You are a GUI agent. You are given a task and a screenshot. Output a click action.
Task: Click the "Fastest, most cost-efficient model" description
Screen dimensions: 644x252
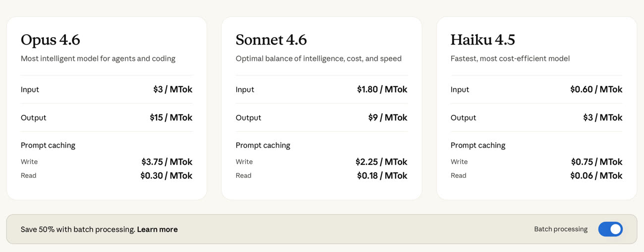[x=510, y=58]
